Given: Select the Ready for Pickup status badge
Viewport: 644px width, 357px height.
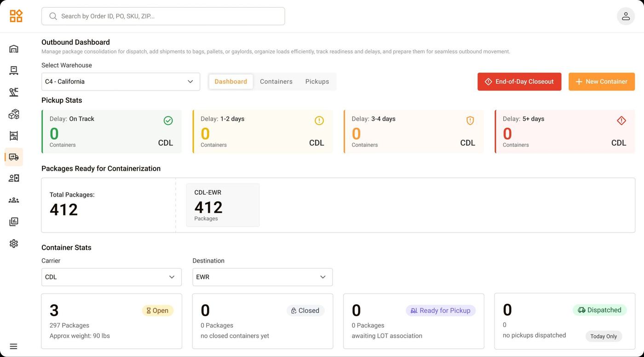Looking at the screenshot, I should click(x=441, y=311).
